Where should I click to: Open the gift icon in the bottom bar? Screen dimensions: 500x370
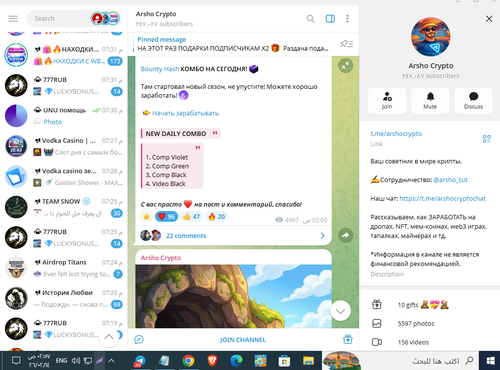pyautogui.click(x=348, y=339)
